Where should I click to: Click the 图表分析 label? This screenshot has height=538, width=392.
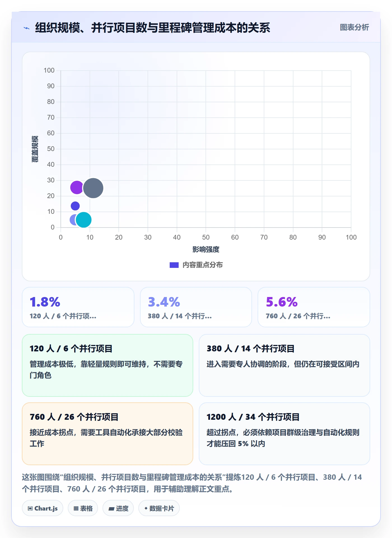(354, 27)
